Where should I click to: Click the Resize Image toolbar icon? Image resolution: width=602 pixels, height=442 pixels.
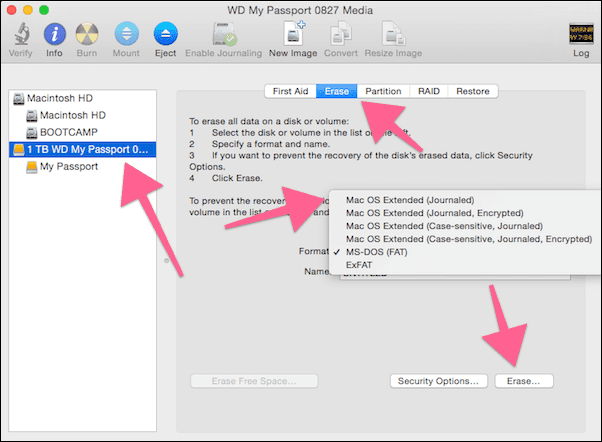coord(393,33)
